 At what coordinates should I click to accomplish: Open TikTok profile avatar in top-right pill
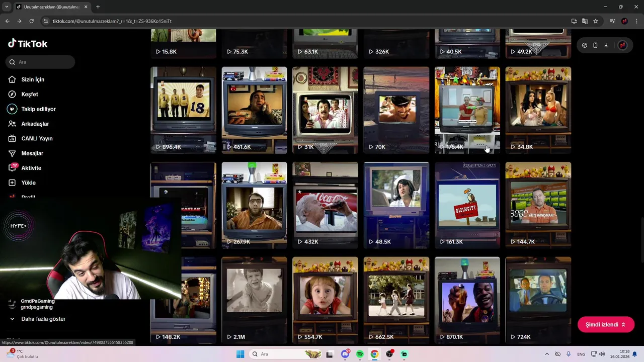(x=622, y=45)
